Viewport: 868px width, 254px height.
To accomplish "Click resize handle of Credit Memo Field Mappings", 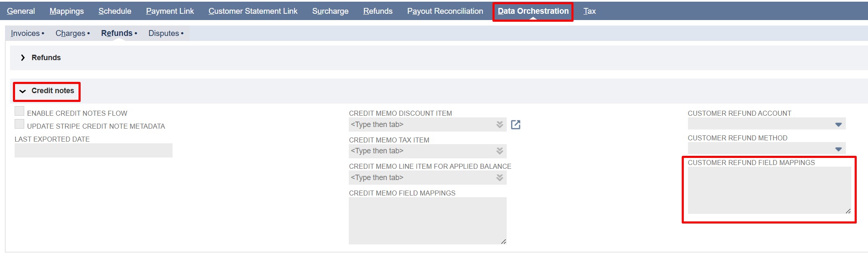I will (x=503, y=241).
